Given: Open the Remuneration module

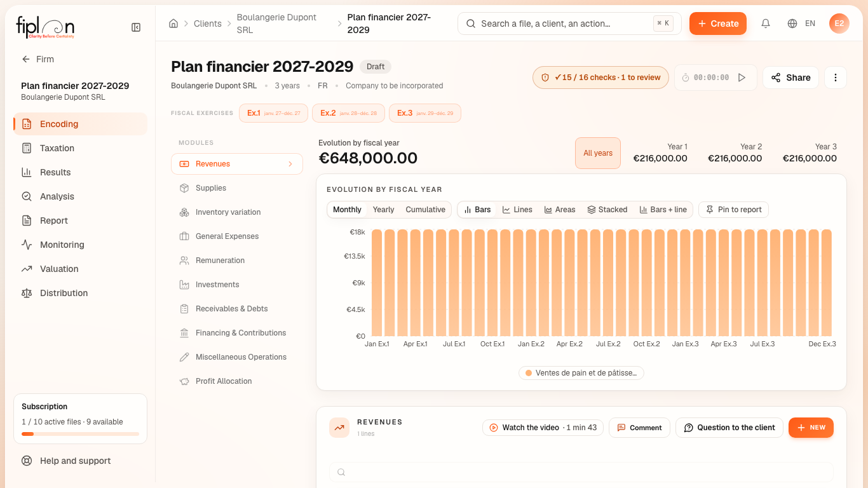Looking at the screenshot, I should click(x=237, y=261).
